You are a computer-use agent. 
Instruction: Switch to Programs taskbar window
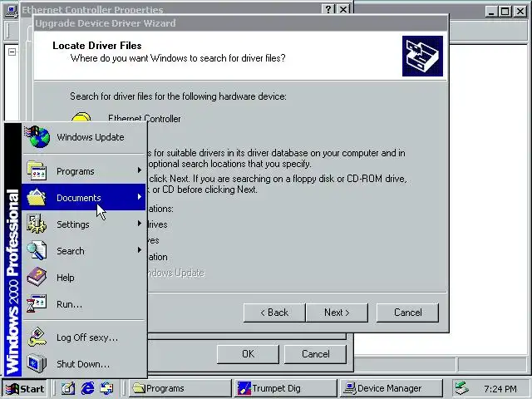point(180,388)
